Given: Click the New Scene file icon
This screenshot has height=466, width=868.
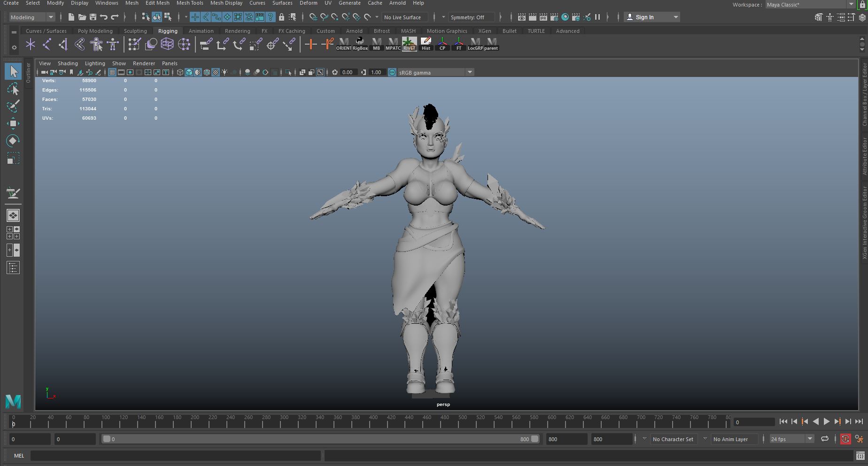Looking at the screenshot, I should coord(71,17).
